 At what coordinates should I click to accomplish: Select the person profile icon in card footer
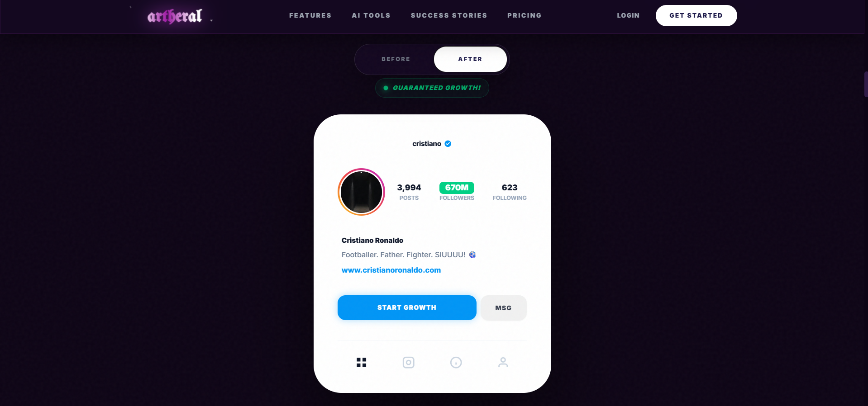point(503,363)
